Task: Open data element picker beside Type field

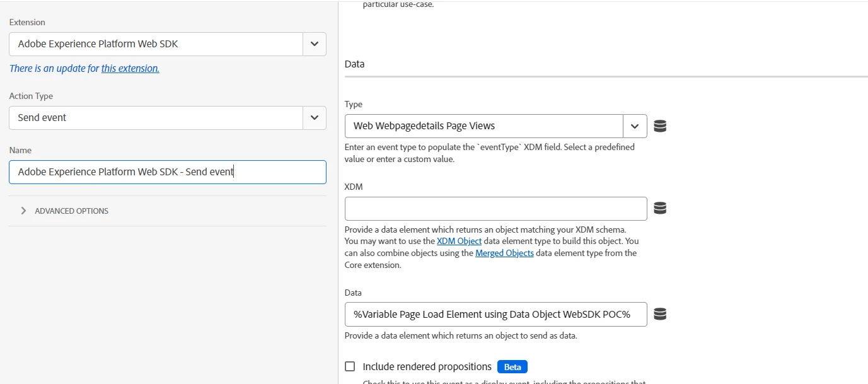Action: click(660, 126)
